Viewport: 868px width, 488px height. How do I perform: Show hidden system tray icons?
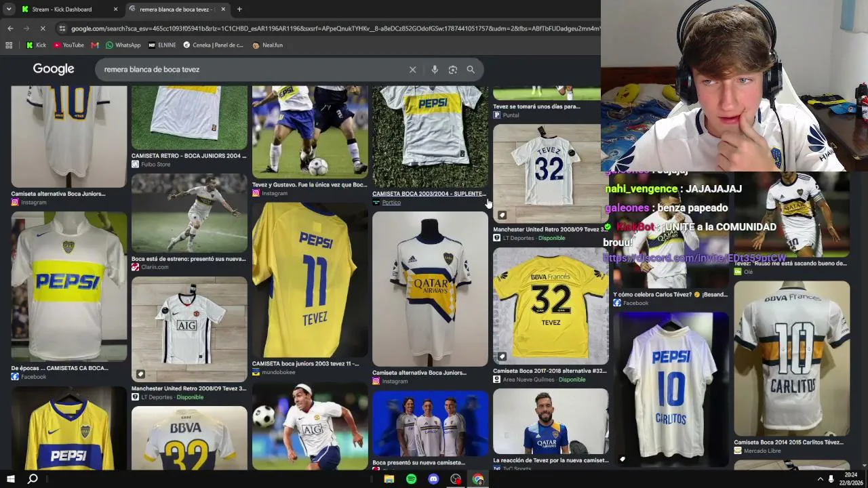[x=821, y=479]
